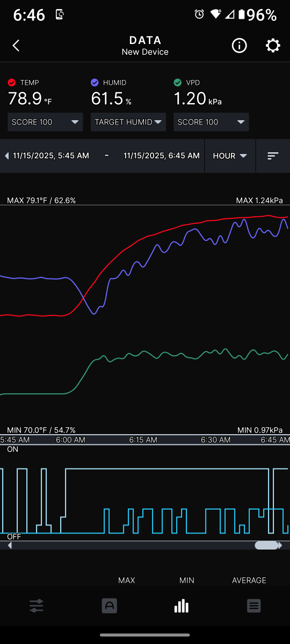Tap the MIN 0.97kPa label
This screenshot has width=290, height=644.
pyautogui.click(x=260, y=430)
